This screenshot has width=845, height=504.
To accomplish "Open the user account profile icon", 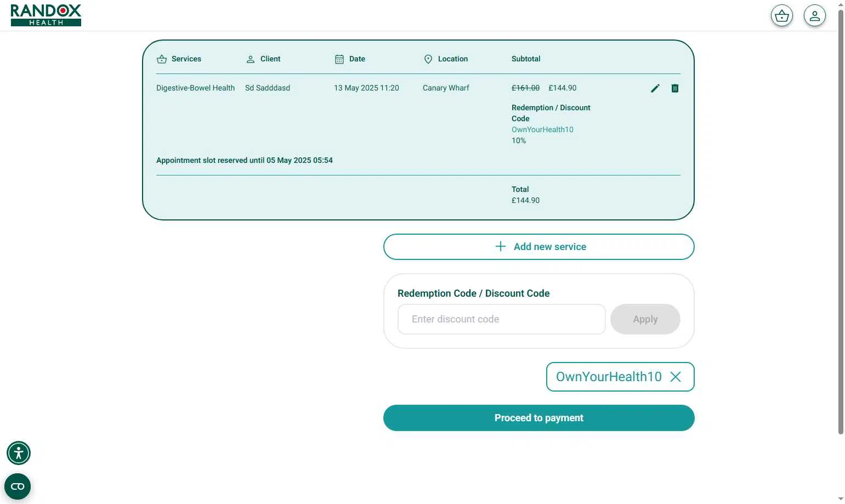I will [x=815, y=16].
